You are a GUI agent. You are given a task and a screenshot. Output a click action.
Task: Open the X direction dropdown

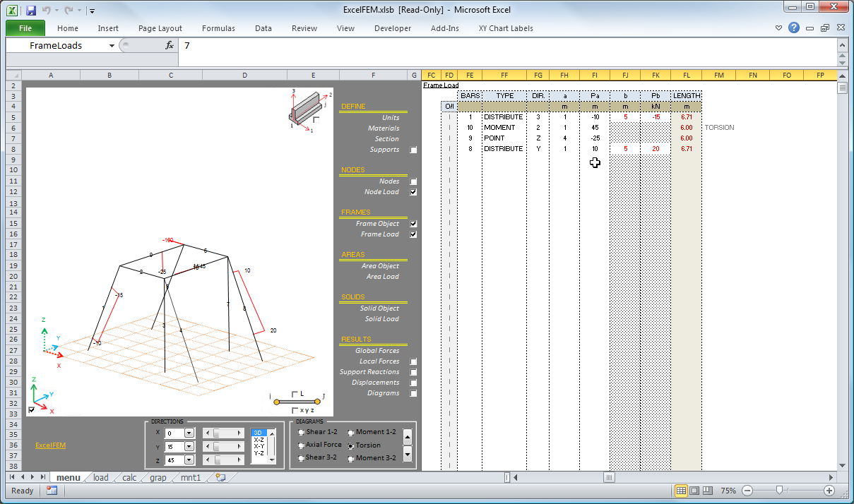pyautogui.click(x=189, y=433)
